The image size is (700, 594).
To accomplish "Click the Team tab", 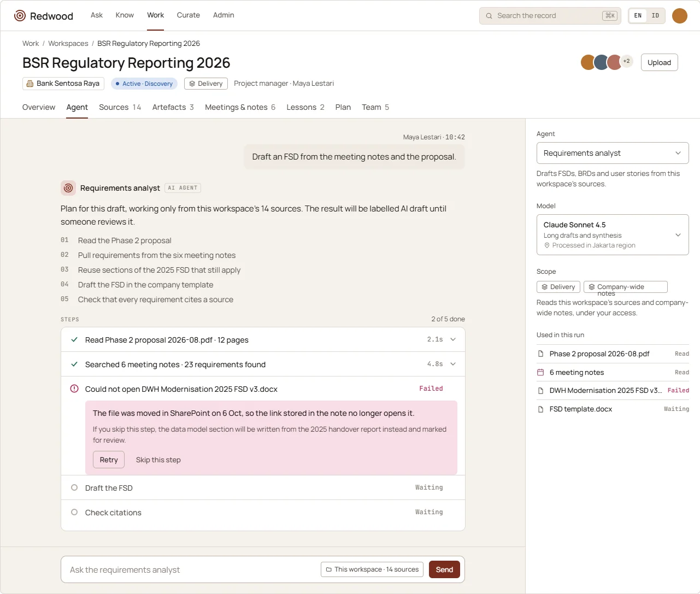I will click(375, 107).
